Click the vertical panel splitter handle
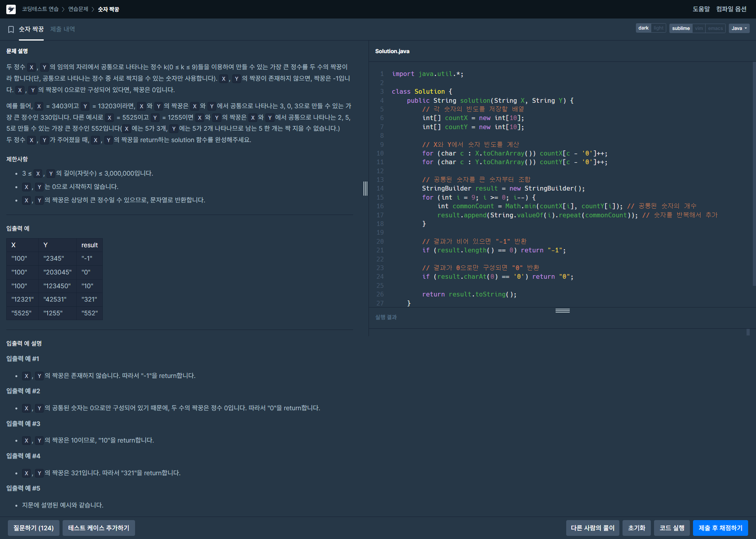Image resolution: width=756 pixels, height=539 pixels. [x=365, y=189]
